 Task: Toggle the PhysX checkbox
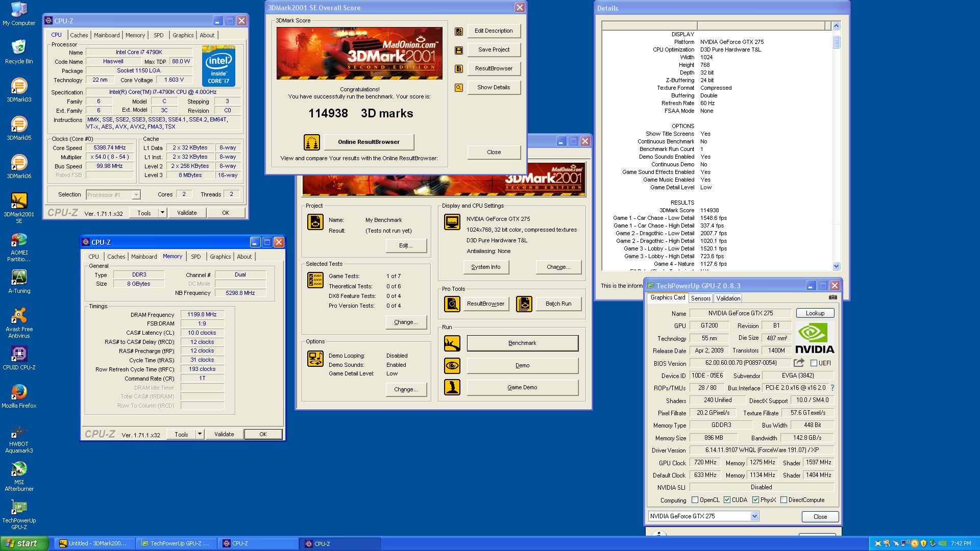755,500
